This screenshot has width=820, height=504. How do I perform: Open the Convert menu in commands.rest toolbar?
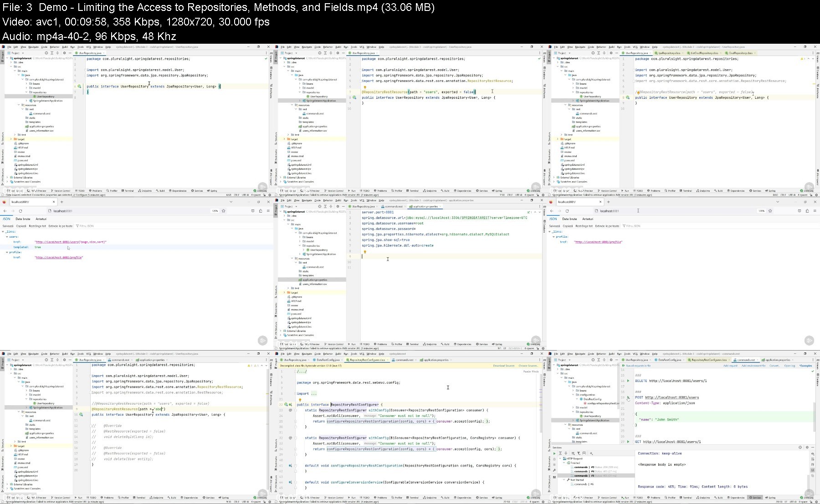pyautogui.click(x=774, y=366)
